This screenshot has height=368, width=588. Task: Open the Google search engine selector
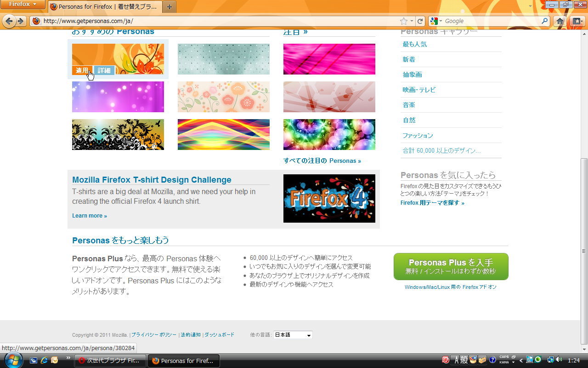[436, 21]
